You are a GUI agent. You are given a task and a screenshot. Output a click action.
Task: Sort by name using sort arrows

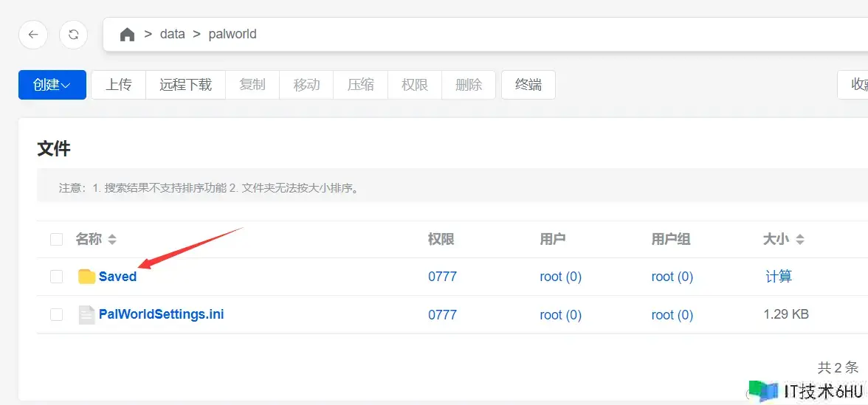(x=112, y=240)
